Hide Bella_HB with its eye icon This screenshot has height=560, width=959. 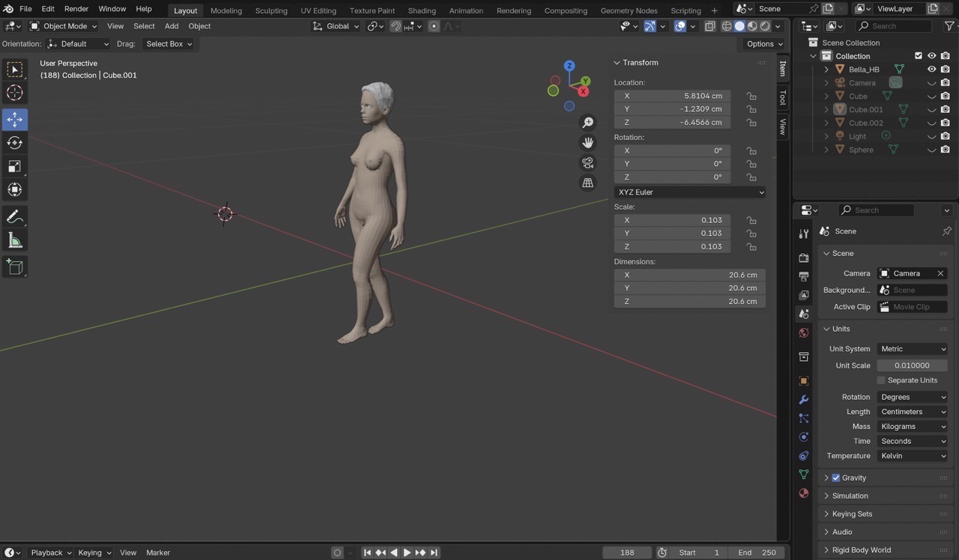(x=932, y=69)
